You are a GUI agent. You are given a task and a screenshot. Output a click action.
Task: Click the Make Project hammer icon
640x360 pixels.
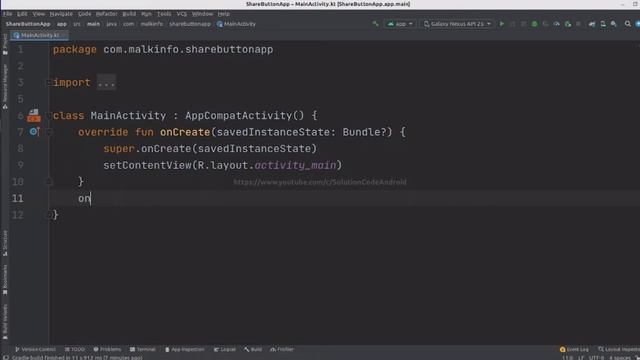pyautogui.click(x=376, y=24)
